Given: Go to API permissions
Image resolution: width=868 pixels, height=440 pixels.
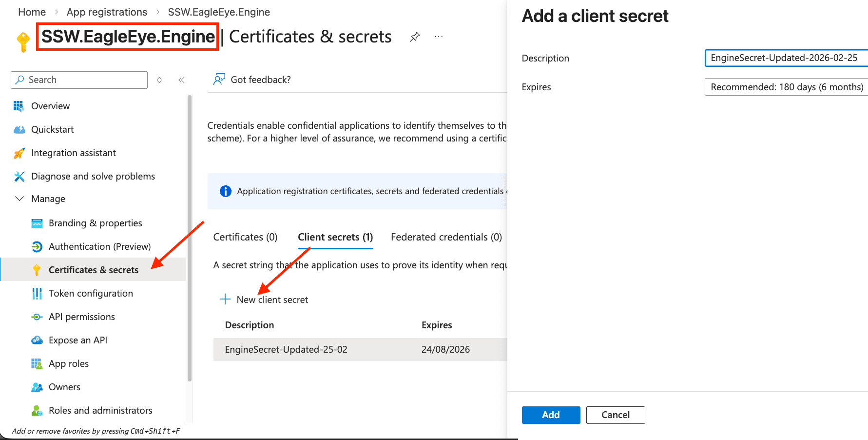Looking at the screenshot, I should 81,317.
